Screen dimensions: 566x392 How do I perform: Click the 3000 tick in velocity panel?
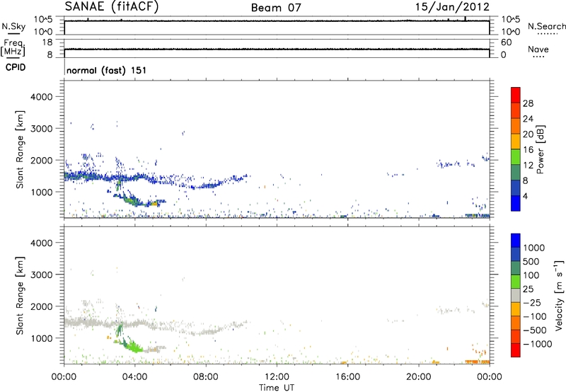(x=41, y=275)
